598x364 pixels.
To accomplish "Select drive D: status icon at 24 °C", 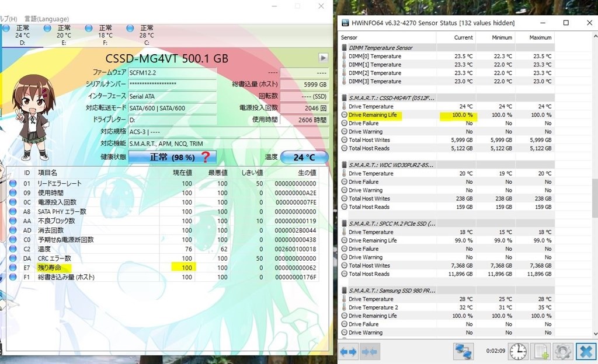I will click(6, 28).
